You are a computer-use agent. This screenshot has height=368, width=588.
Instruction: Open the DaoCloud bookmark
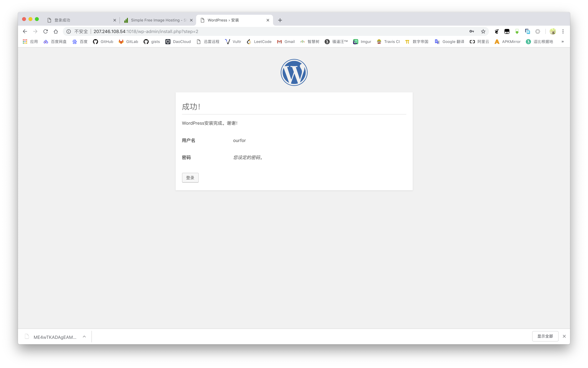click(x=178, y=42)
